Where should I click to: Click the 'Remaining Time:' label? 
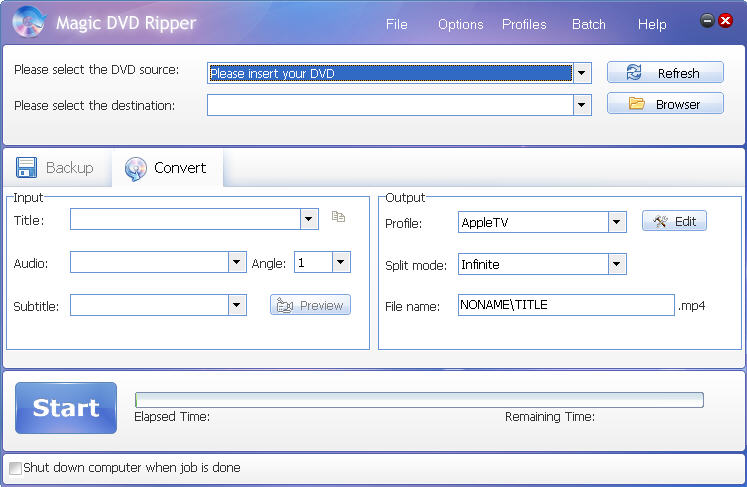(550, 417)
